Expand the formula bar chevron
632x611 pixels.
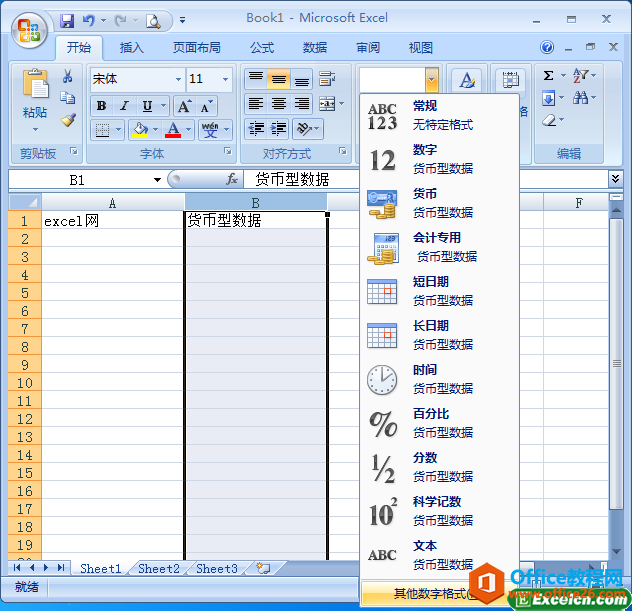point(615,179)
